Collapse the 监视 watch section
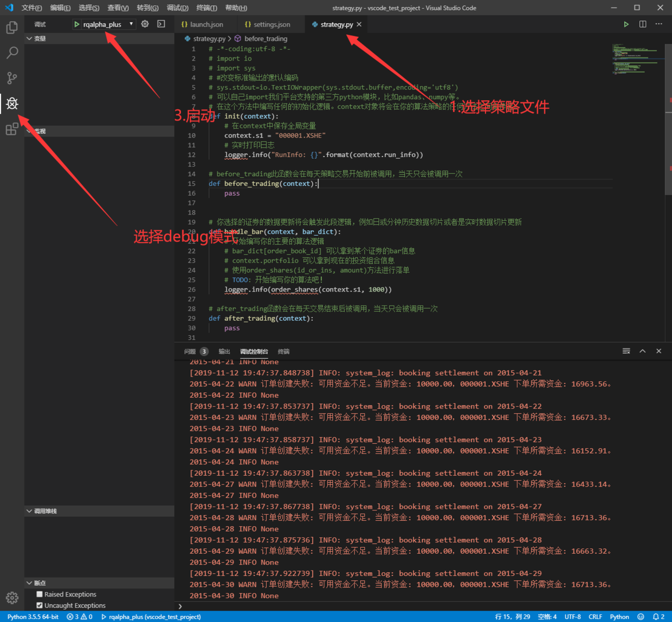This screenshot has height=622, width=672. (x=99, y=131)
